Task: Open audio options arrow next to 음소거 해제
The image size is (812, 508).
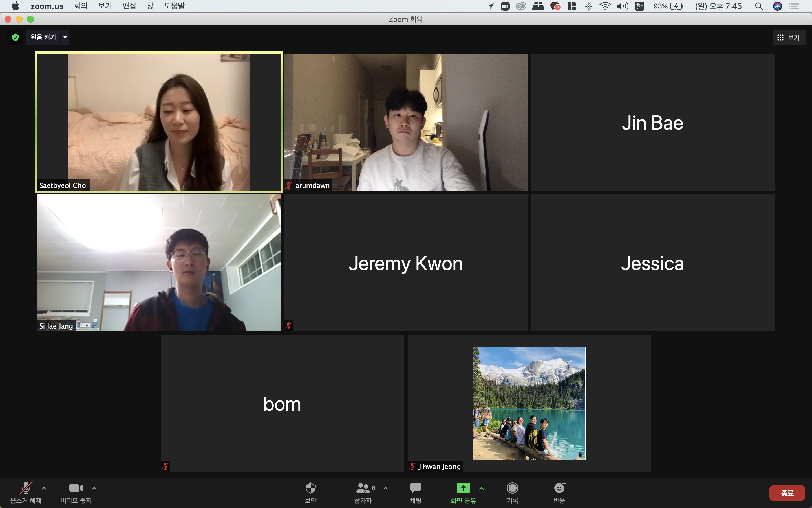Action: point(44,488)
